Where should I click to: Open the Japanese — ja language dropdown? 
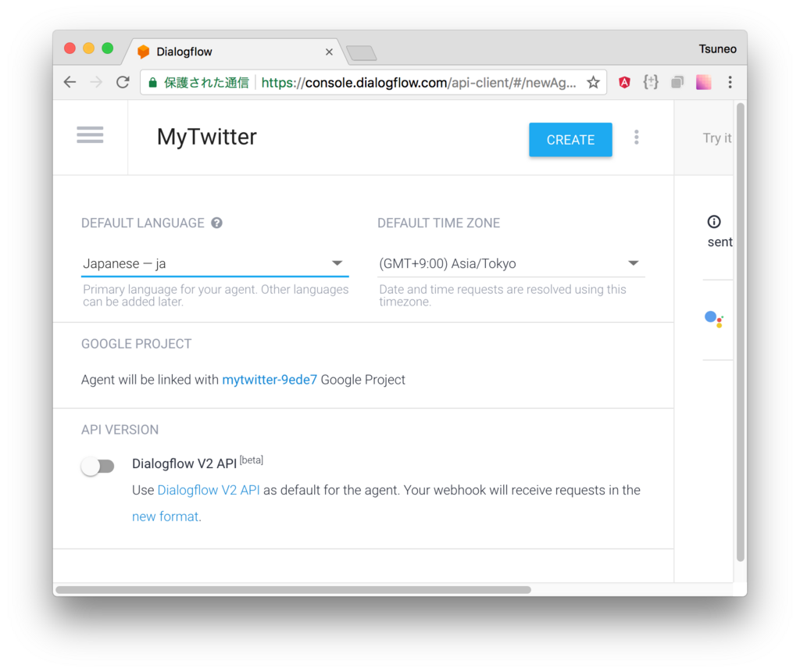(215, 263)
